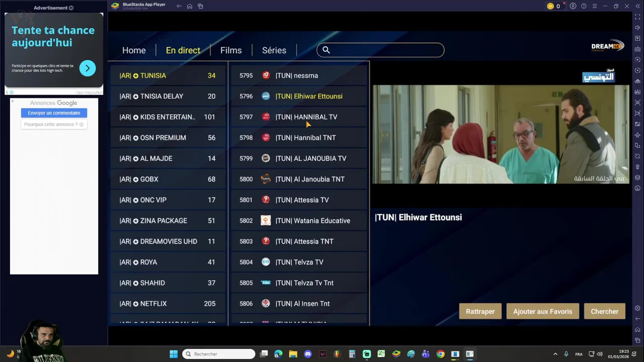
Task: Play channel Elhiwar Ettounsi in list
Action: coord(299,96)
